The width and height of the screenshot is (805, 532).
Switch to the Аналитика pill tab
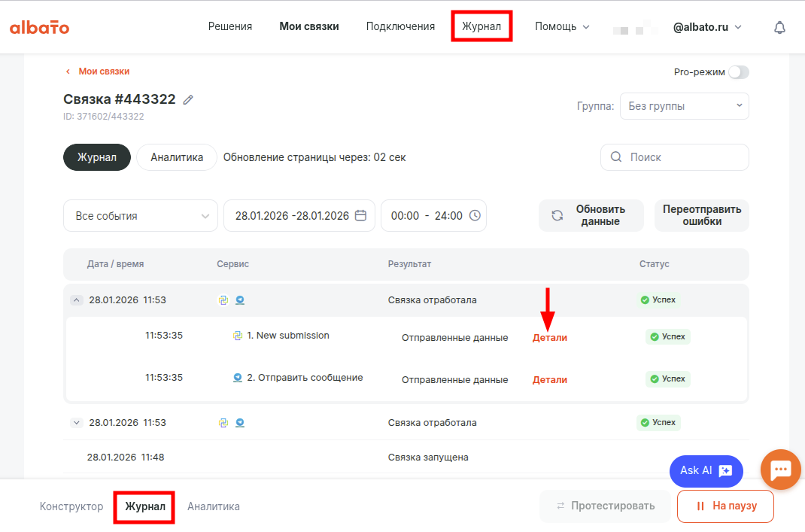tap(177, 157)
